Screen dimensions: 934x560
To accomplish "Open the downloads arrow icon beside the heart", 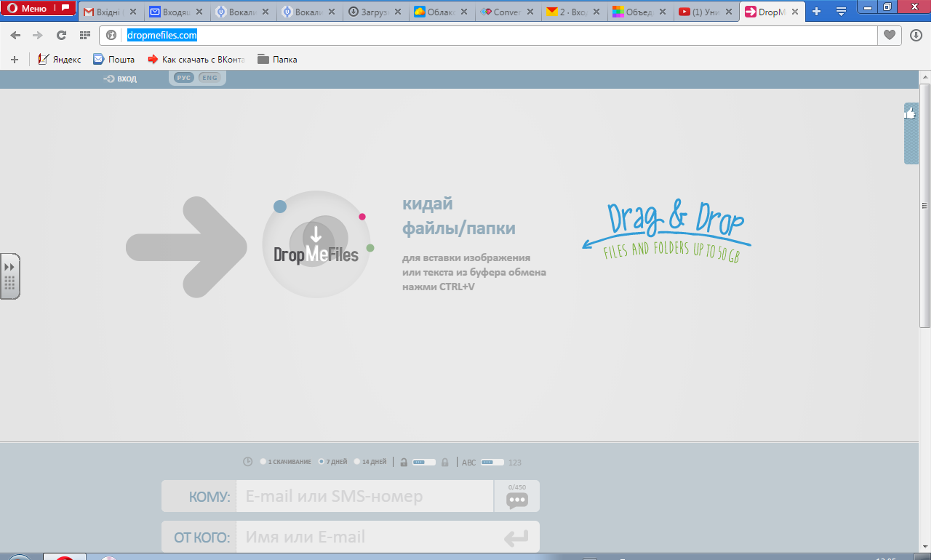I will [x=916, y=35].
